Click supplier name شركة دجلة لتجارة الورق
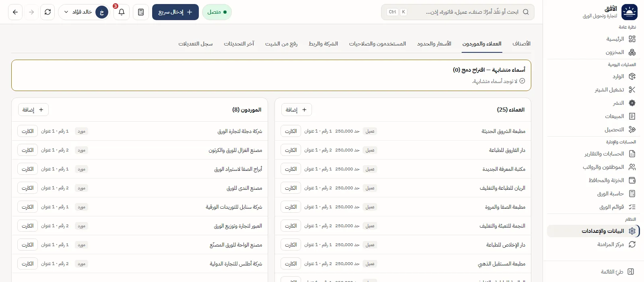The image size is (644, 282). pos(239,131)
